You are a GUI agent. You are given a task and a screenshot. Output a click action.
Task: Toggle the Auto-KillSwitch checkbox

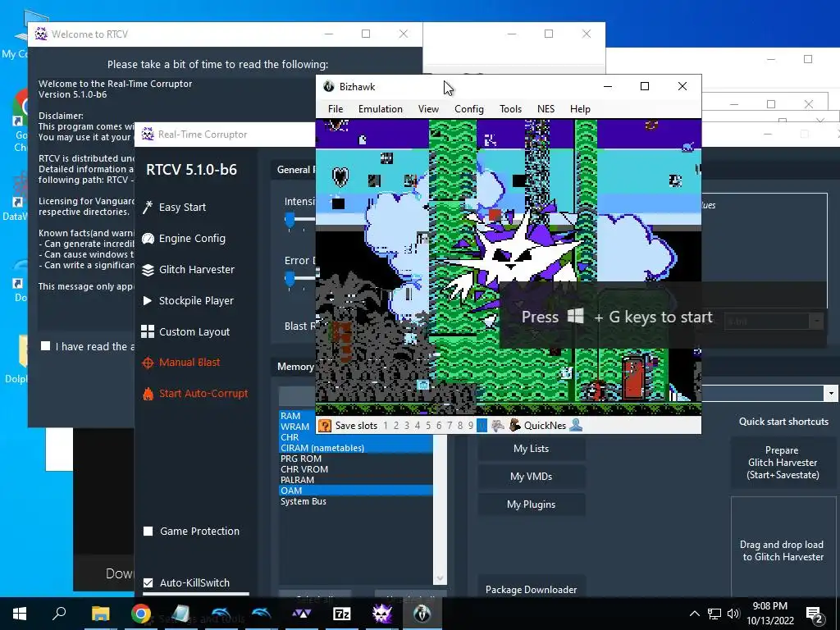coord(148,582)
